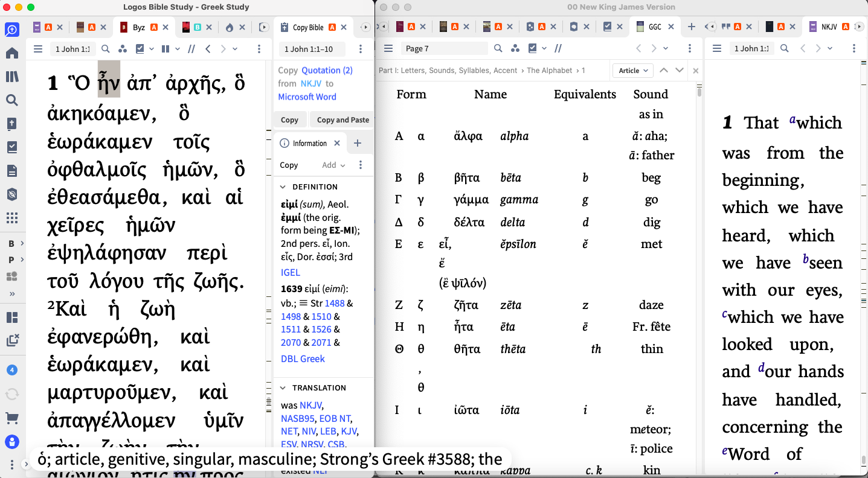Switch to the Copy Bible tab
The width and height of the screenshot is (868, 478).
(307, 27)
